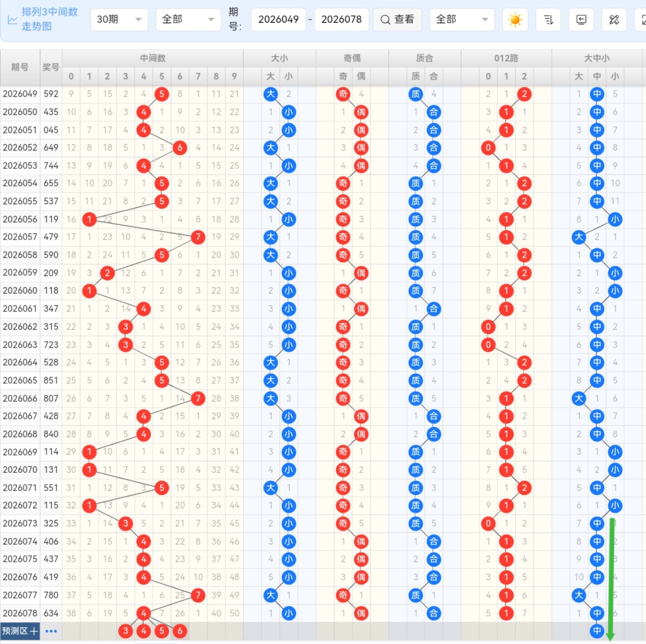Open the 全部 dropdown right of 查看

point(462,20)
